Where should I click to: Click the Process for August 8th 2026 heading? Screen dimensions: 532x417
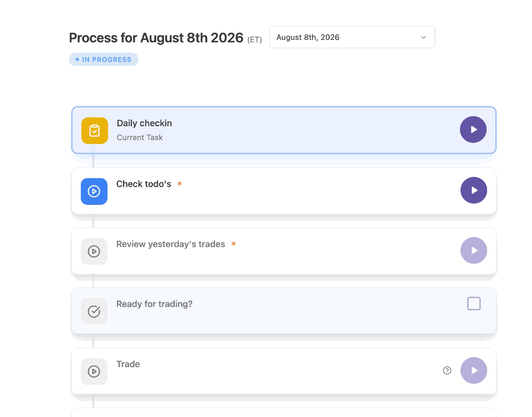[x=156, y=38]
